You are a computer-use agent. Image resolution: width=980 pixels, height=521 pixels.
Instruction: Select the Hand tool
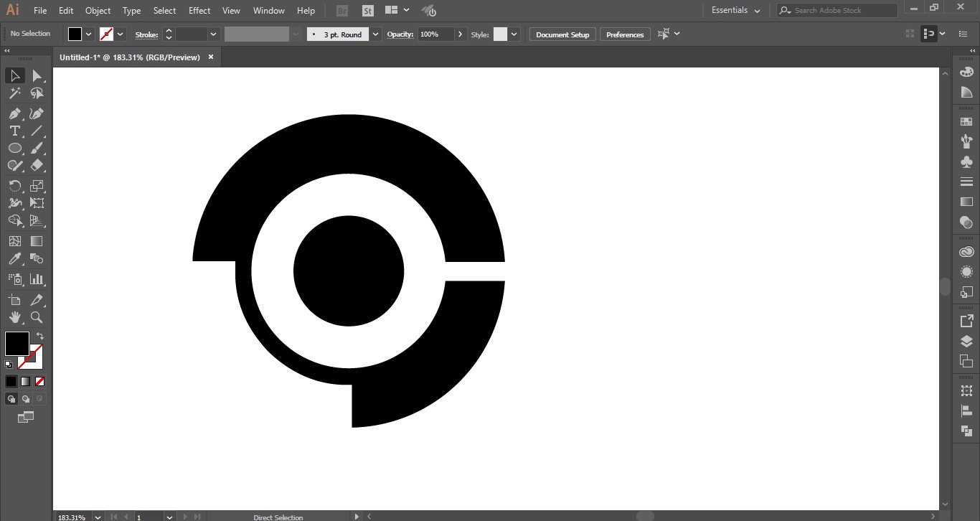click(14, 316)
